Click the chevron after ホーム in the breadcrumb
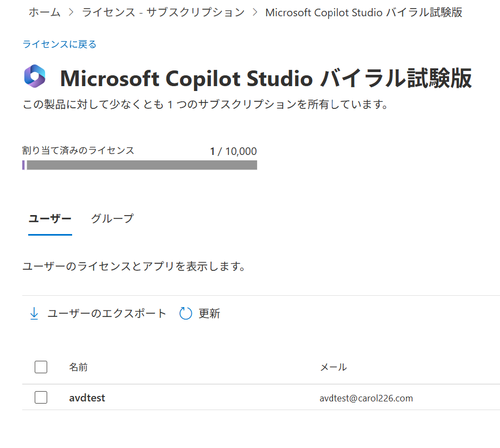This screenshot has height=448, width=500. coord(71,12)
